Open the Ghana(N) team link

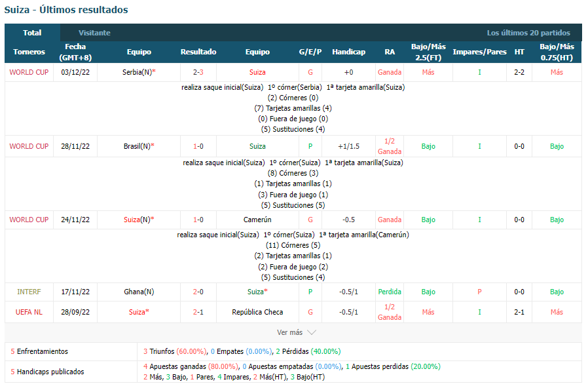139,292
